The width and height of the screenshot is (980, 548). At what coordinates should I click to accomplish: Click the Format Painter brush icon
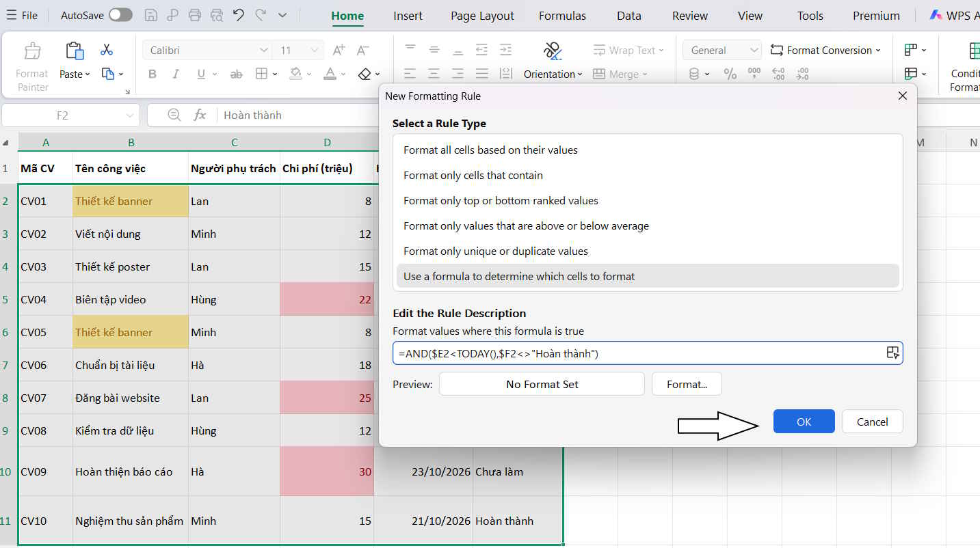32,51
